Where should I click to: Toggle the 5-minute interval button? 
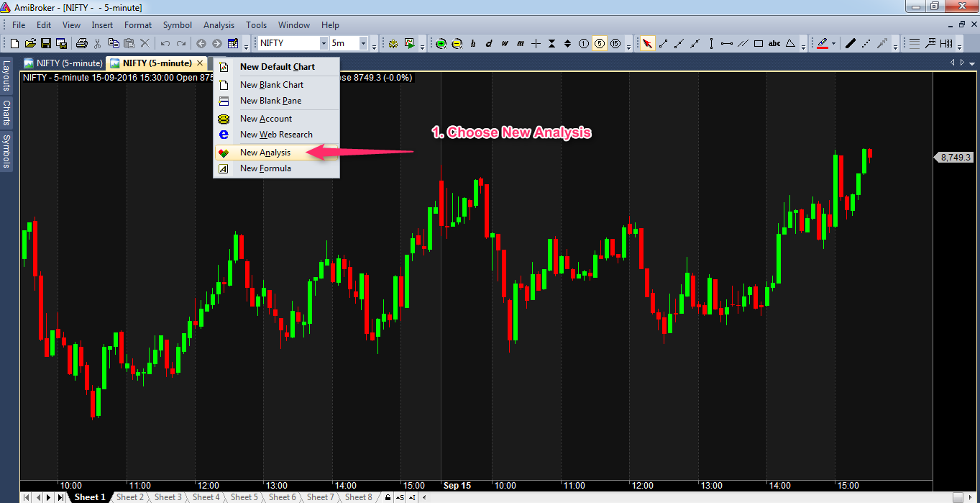pos(599,43)
